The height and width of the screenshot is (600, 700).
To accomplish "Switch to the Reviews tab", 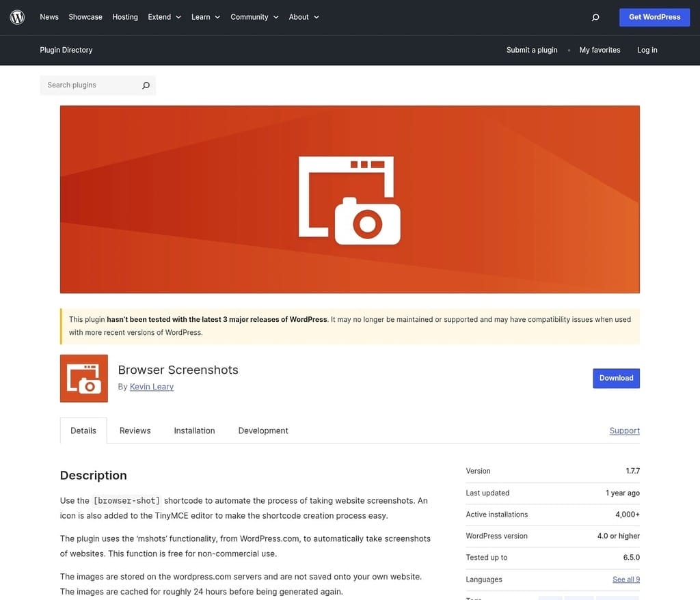I will 135,431.
